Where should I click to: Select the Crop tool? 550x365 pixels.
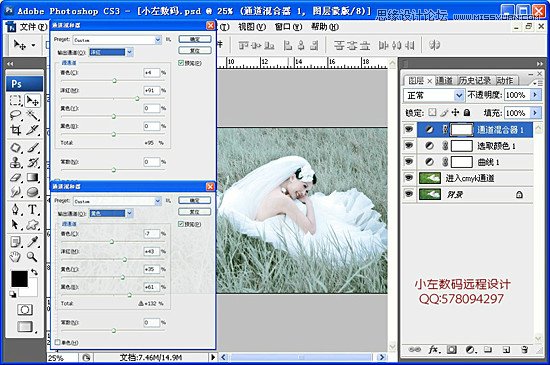[15, 130]
